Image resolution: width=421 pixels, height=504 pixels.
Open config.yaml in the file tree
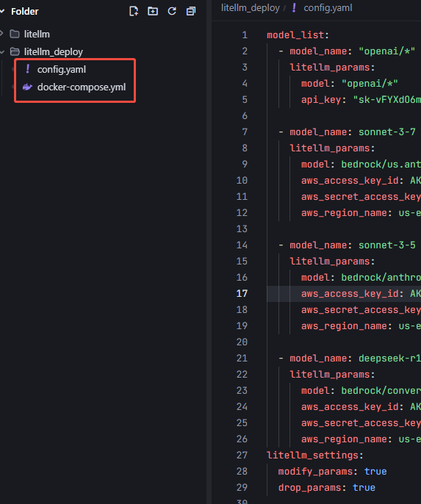point(62,69)
